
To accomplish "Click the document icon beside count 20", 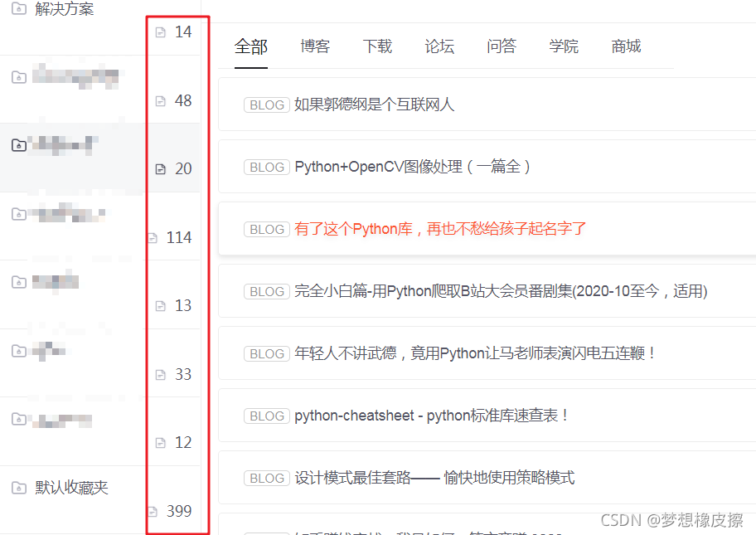I will coord(161,169).
